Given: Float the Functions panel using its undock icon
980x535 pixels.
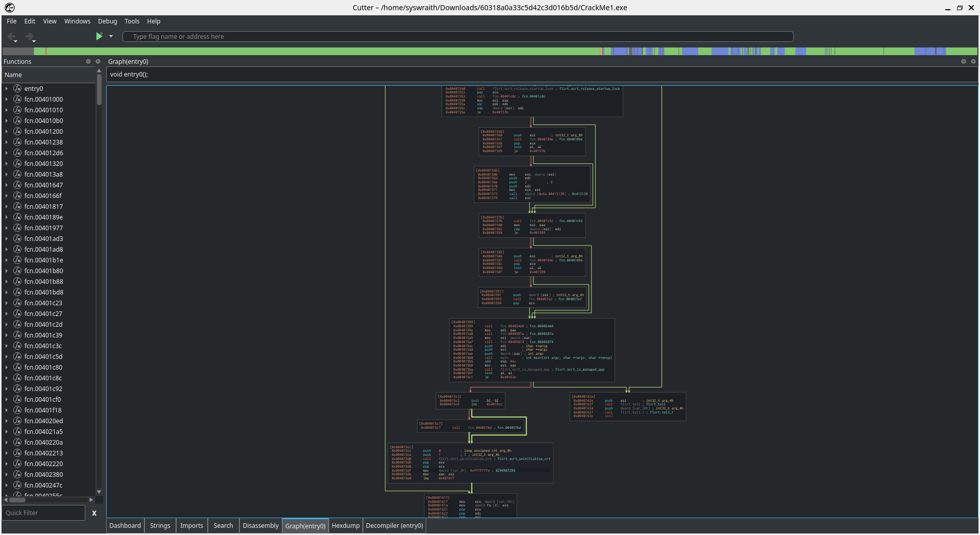Looking at the screenshot, I should 88,61.
